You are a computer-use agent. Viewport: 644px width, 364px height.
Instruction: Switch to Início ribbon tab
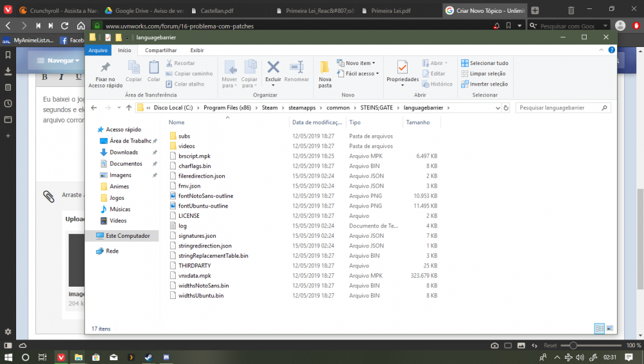tap(124, 50)
